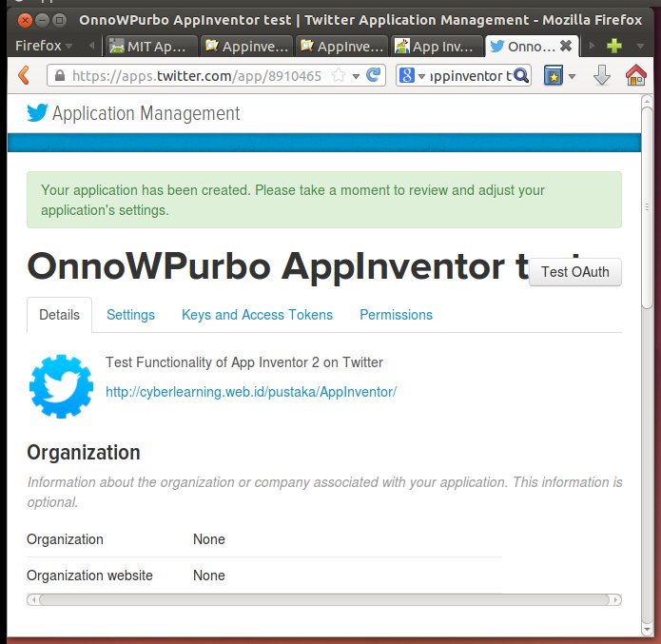Switch to the MIT App browser tab
This screenshot has width=661, height=644.
click(x=150, y=45)
